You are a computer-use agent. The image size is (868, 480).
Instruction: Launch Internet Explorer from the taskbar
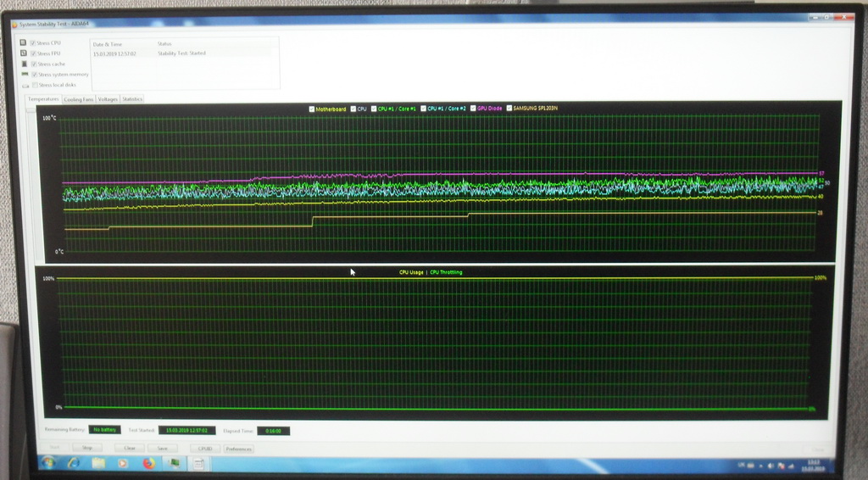tap(73, 462)
